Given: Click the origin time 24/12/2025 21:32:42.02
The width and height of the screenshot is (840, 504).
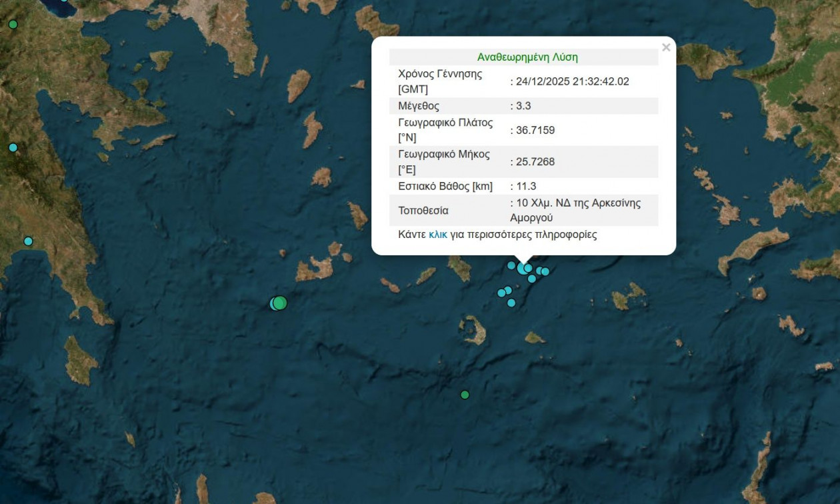Looking at the screenshot, I should [x=571, y=81].
